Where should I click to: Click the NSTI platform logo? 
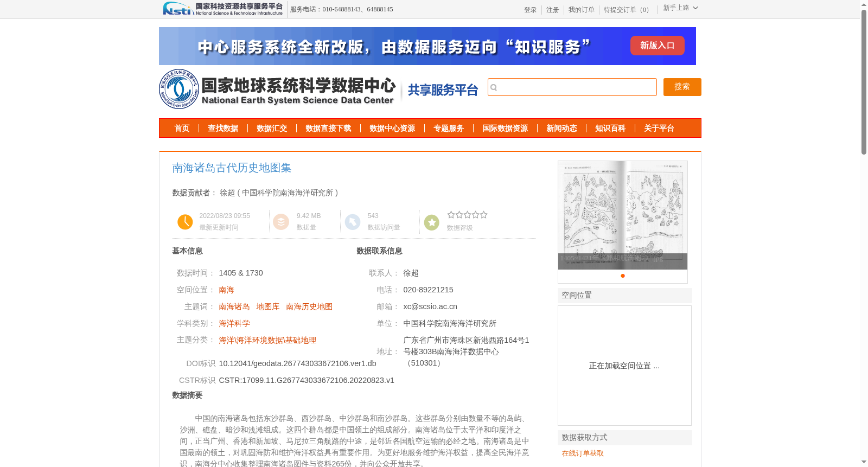tap(222, 9)
